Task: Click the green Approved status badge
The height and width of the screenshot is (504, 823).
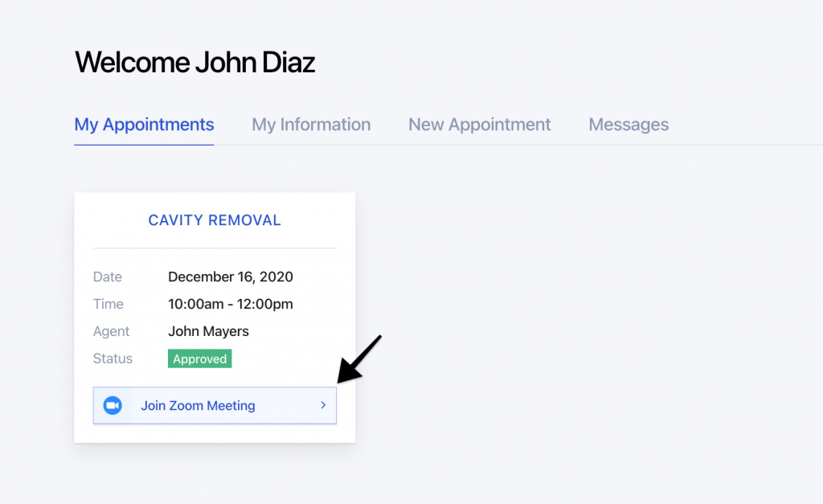Action: [x=200, y=359]
